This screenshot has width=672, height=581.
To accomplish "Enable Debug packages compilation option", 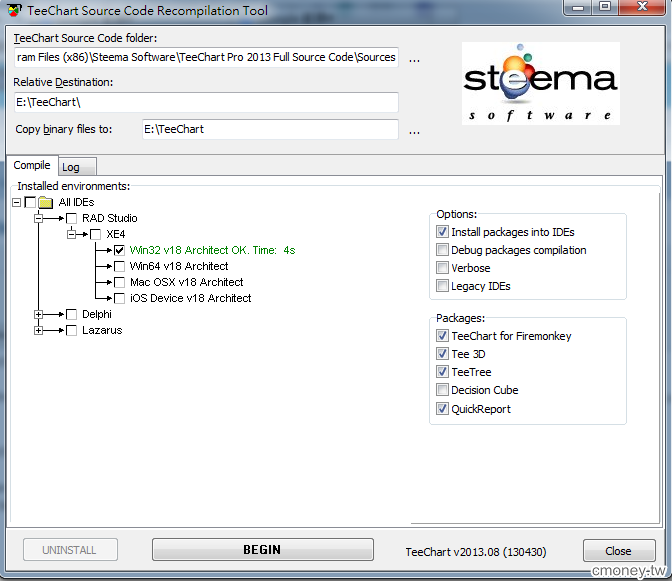I will click(x=442, y=250).
